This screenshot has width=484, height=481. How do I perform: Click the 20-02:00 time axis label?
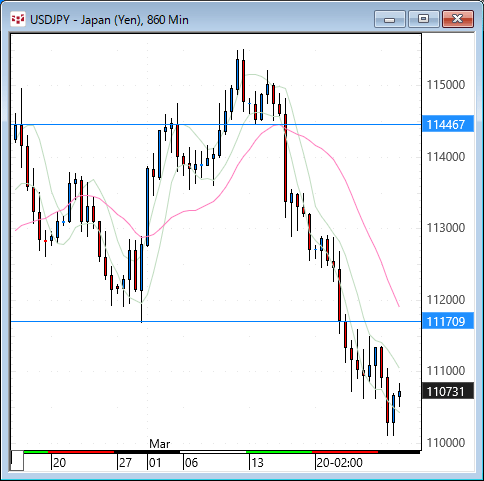click(339, 463)
